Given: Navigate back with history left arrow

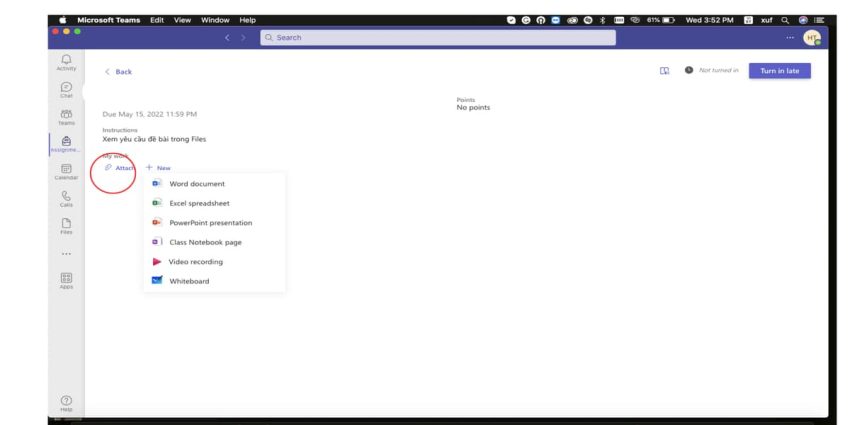Looking at the screenshot, I should click(x=227, y=37).
